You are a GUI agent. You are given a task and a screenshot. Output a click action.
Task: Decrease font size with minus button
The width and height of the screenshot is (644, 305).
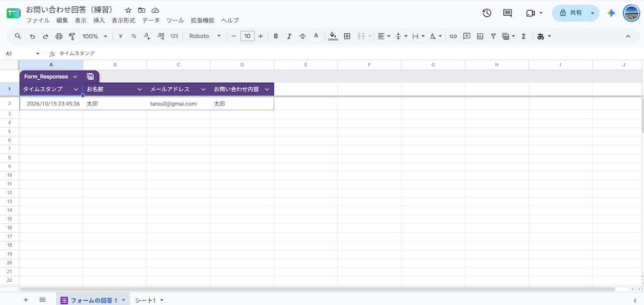pyautogui.click(x=233, y=36)
